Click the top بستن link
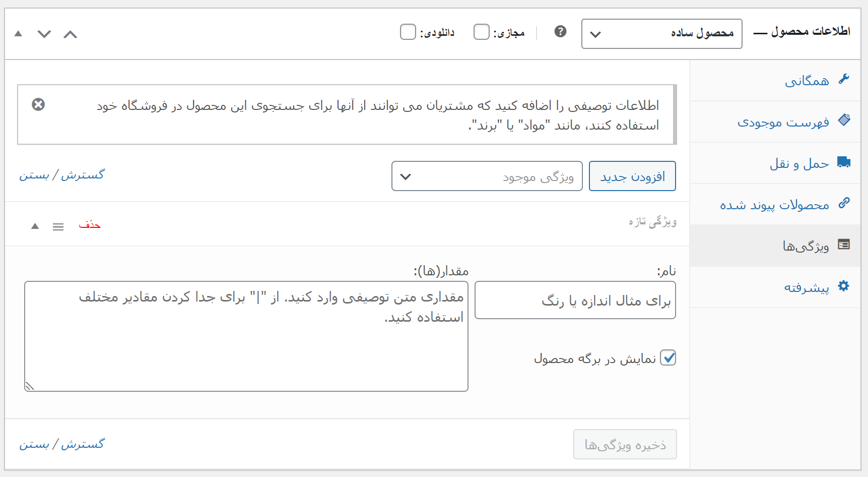Image resolution: width=868 pixels, height=477 pixels. 34,175
